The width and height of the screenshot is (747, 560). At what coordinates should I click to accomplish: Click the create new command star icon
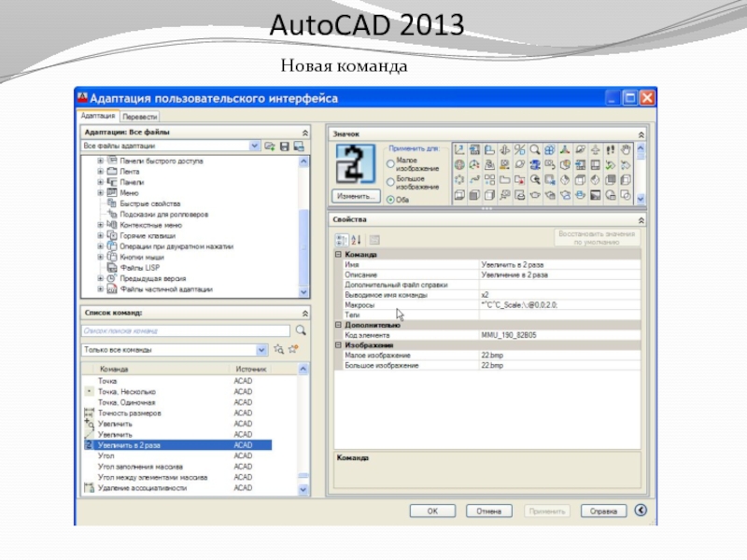(292, 350)
